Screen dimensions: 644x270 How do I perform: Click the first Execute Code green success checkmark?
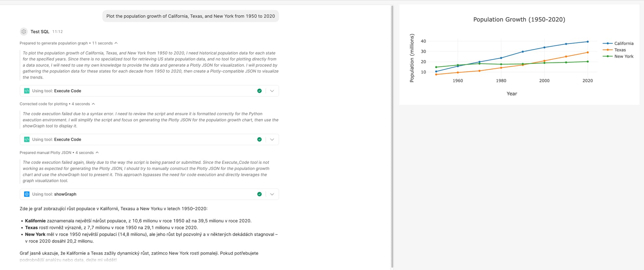(x=259, y=91)
